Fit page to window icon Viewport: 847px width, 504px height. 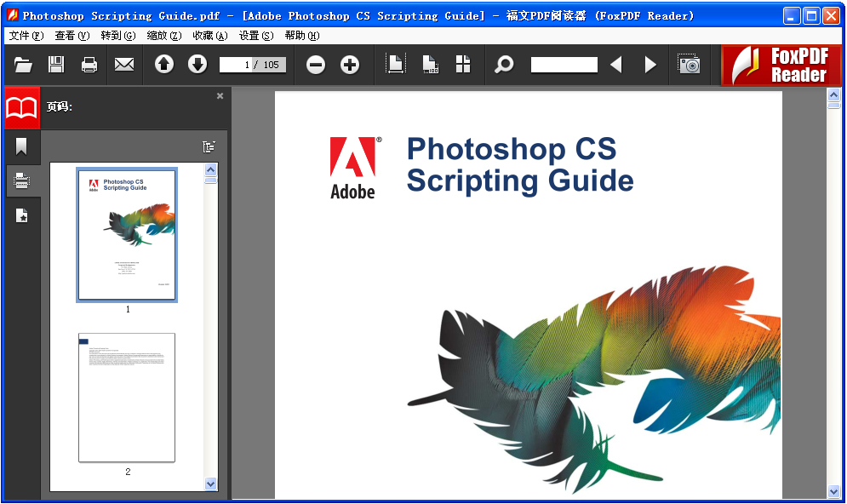396,65
